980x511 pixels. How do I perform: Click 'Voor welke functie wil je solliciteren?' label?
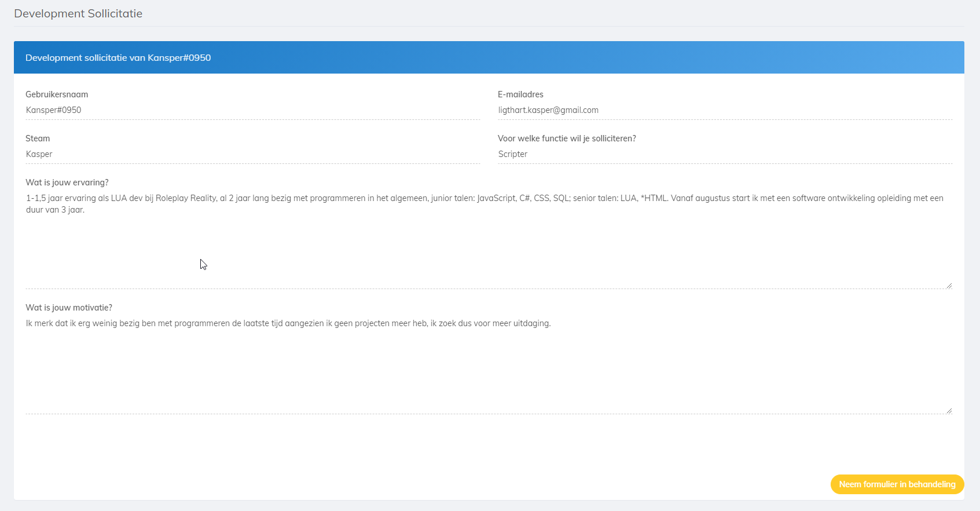click(567, 138)
